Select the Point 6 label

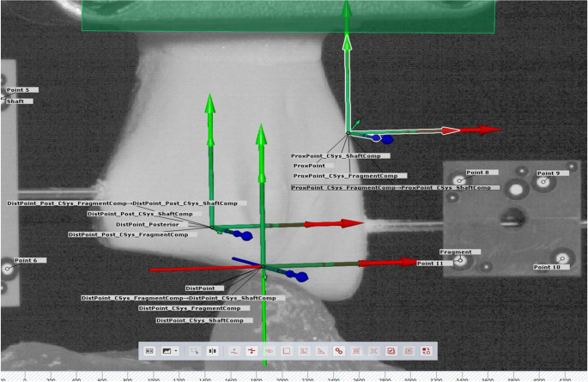(30, 260)
